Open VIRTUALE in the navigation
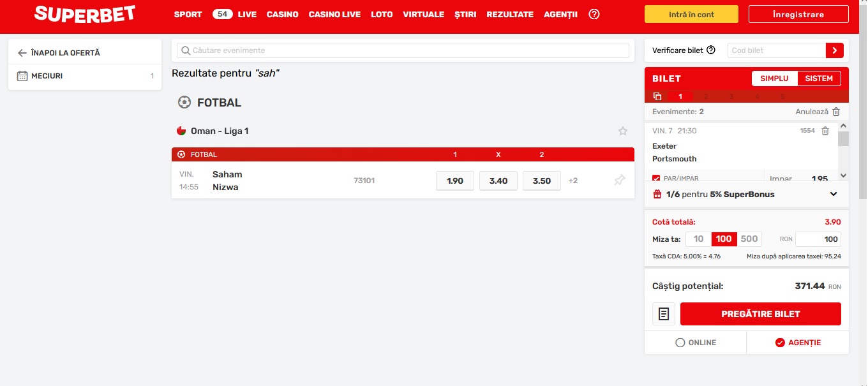868x386 pixels. coord(424,15)
